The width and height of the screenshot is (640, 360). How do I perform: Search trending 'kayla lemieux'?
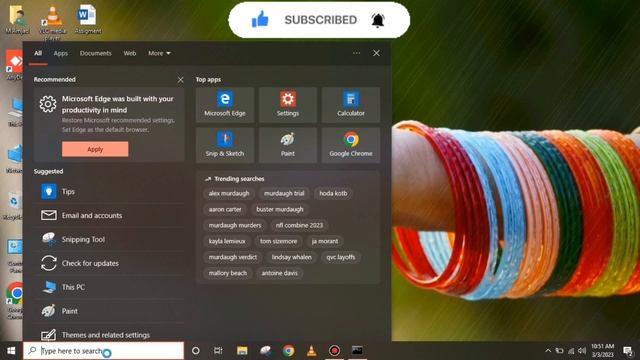227,241
